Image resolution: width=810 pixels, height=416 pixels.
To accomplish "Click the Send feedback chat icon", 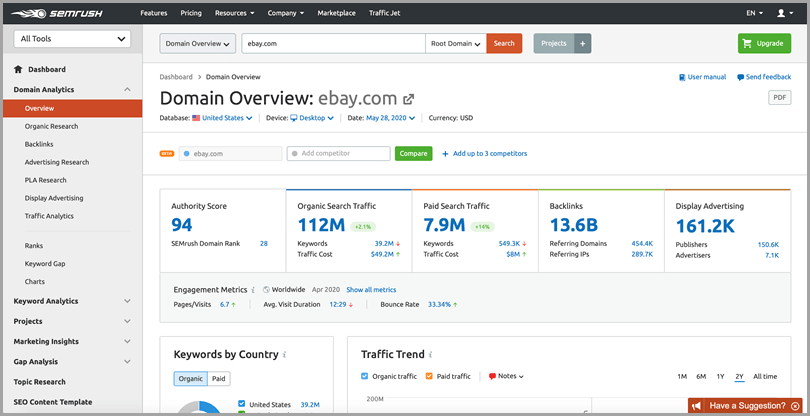I will (x=741, y=77).
